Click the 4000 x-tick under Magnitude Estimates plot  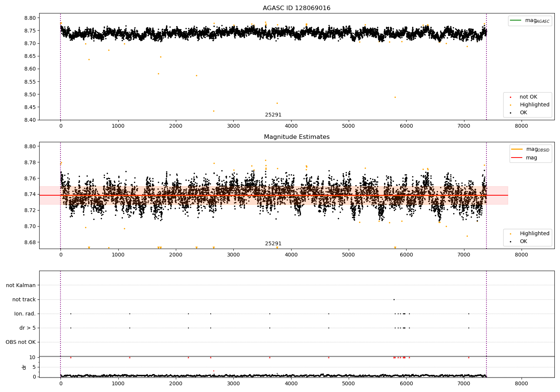point(291,255)
